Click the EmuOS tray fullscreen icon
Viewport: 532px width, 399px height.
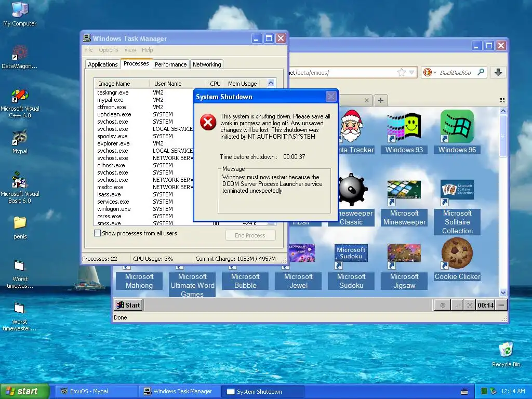pyautogui.click(x=470, y=305)
